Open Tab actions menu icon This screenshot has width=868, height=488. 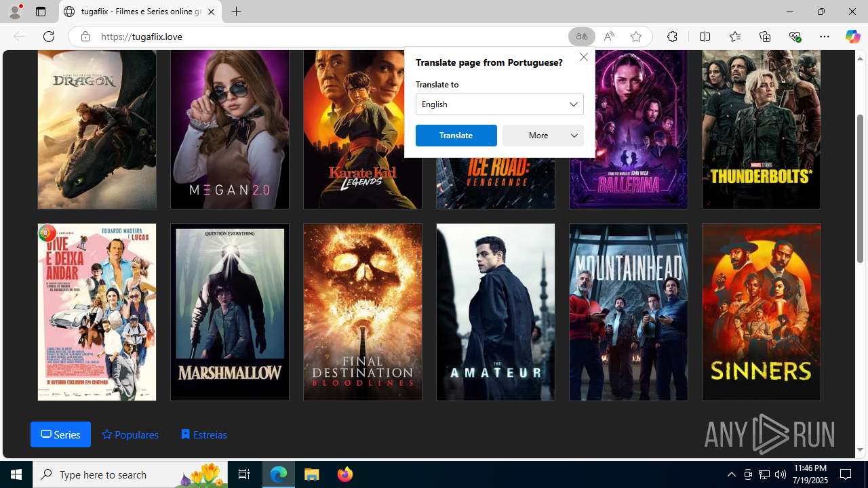41,12
